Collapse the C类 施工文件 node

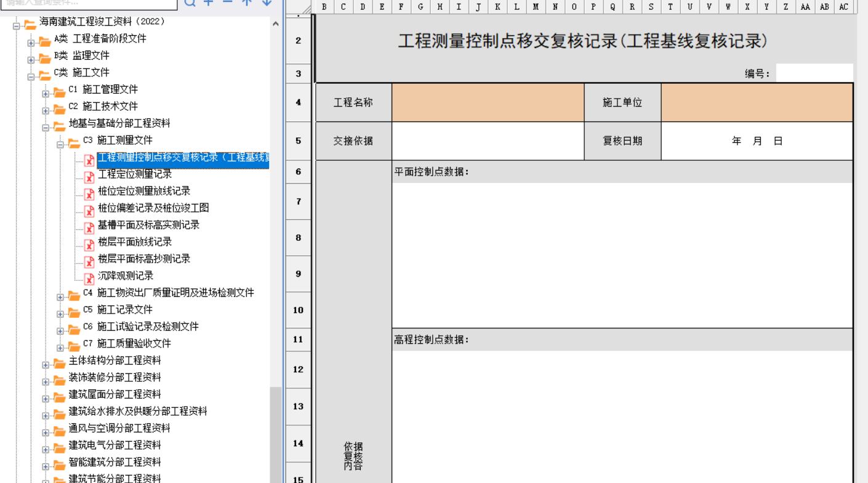[x=31, y=77]
